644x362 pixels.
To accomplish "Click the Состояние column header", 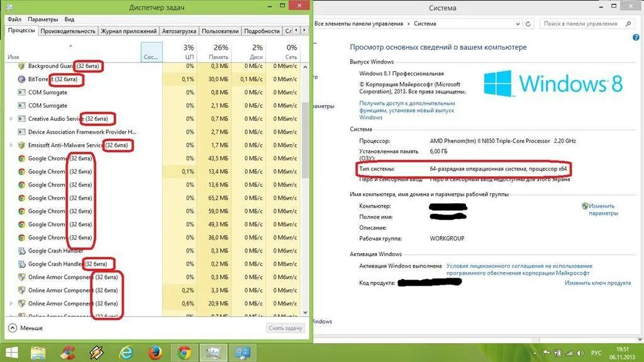I will (x=152, y=52).
